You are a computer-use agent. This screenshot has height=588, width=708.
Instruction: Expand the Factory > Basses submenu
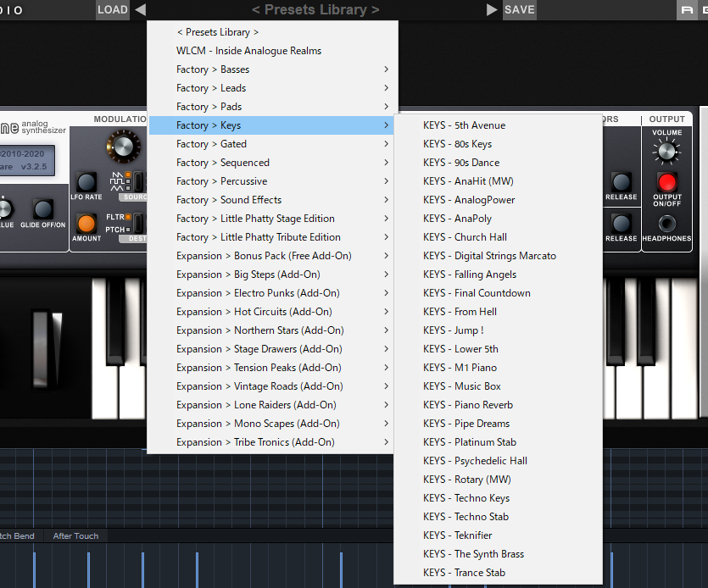coord(271,69)
